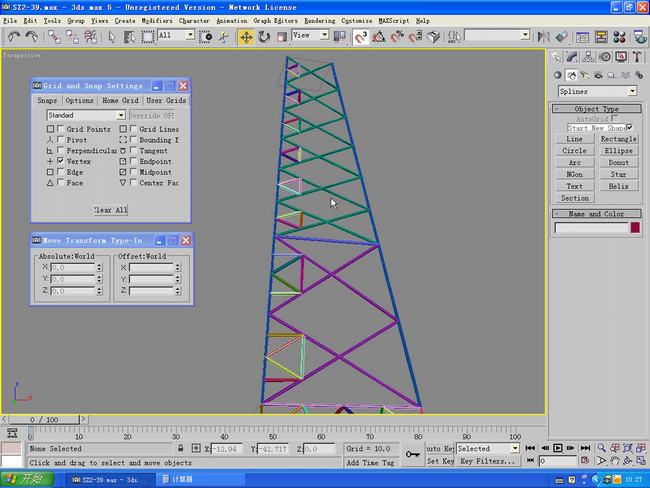
Task: Click the Helix spline button
Action: tap(618, 186)
